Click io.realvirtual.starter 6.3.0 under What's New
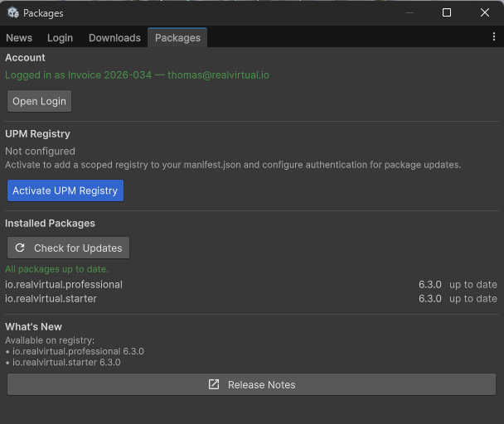 tap(66, 362)
